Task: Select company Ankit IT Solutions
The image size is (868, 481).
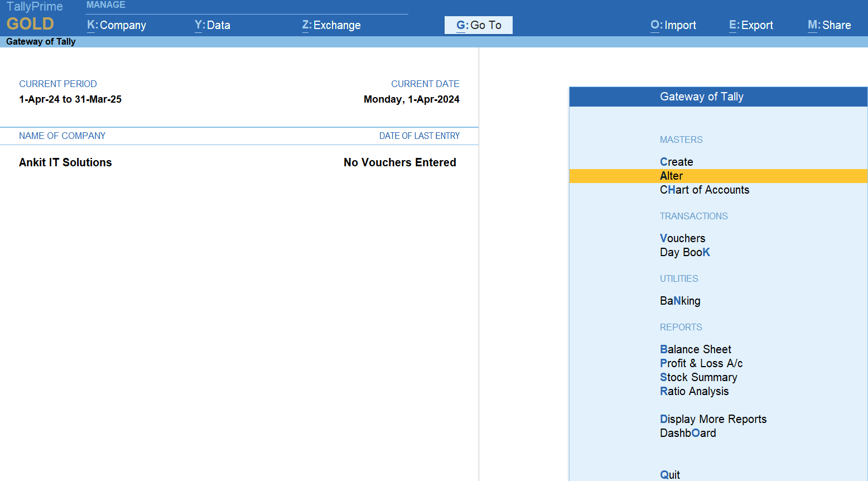Action: (65, 162)
